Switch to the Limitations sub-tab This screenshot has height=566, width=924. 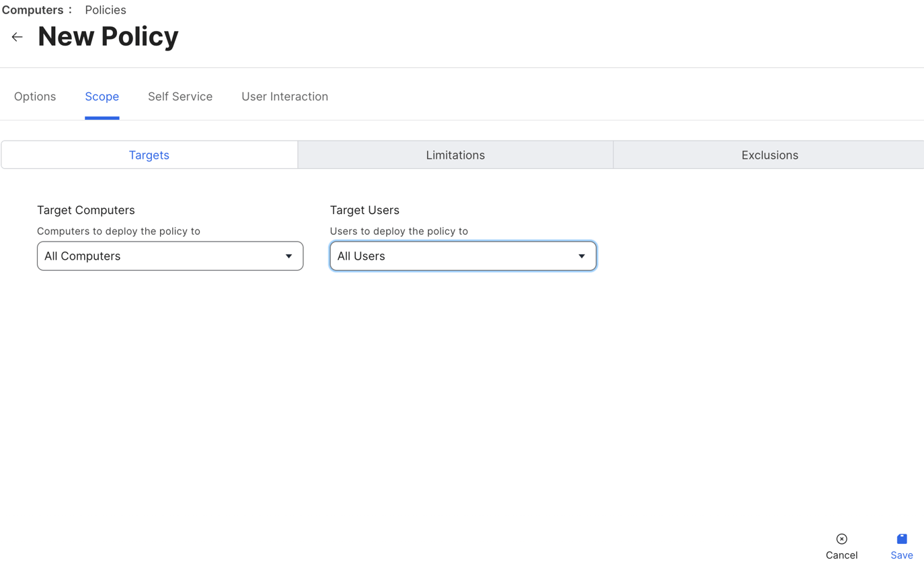[x=455, y=155]
